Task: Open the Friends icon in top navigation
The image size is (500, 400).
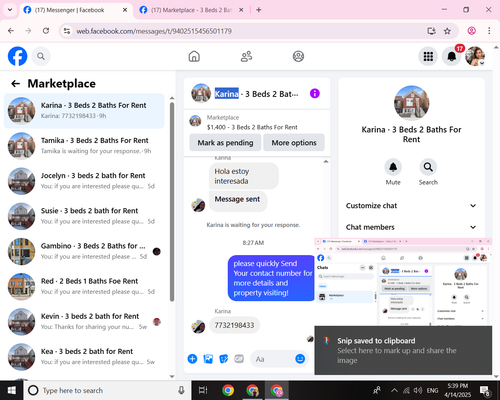Action: (246, 56)
